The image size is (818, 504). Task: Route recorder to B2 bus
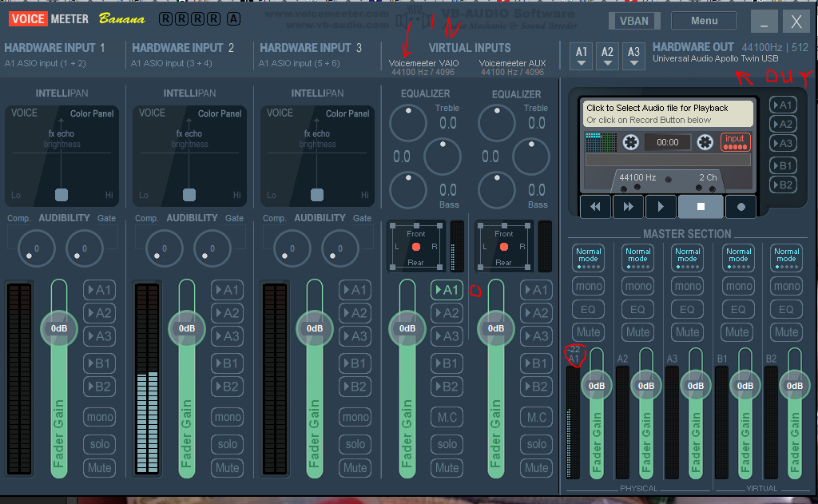point(783,185)
